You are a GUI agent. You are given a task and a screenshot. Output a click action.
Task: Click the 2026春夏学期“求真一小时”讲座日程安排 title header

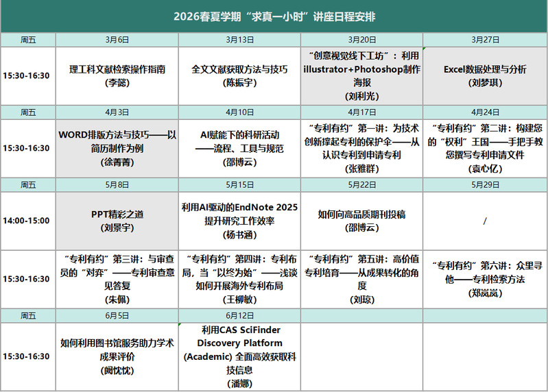pos(274,16)
